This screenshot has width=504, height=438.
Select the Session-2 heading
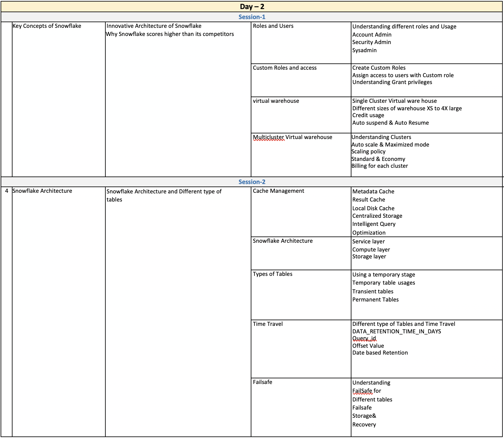point(252,182)
